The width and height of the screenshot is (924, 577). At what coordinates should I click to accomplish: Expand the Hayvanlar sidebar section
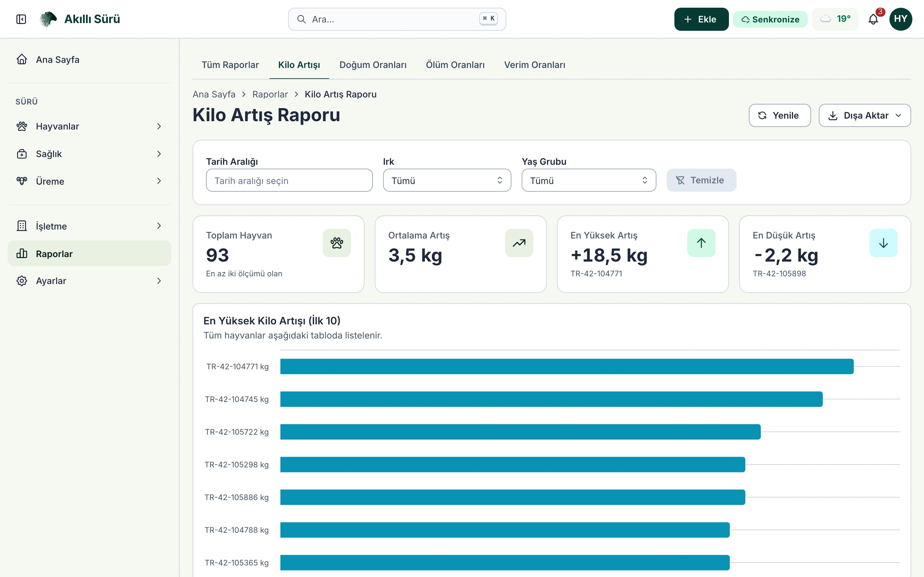coord(89,126)
